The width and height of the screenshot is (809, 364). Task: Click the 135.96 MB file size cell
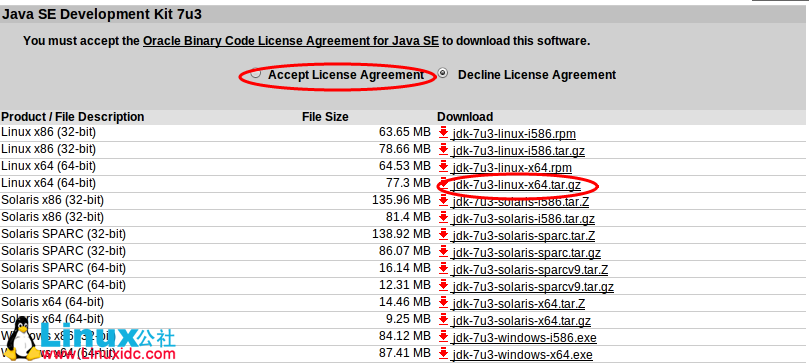pos(401,201)
